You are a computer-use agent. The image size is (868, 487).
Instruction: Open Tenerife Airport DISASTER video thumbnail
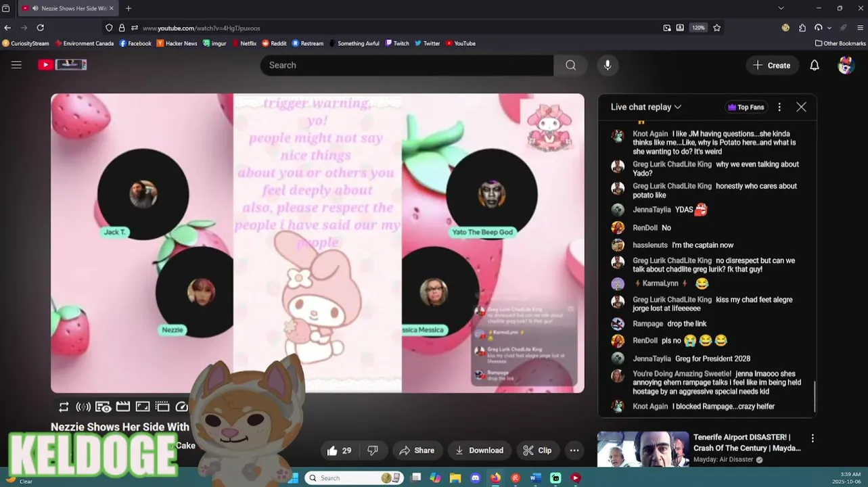(x=643, y=449)
